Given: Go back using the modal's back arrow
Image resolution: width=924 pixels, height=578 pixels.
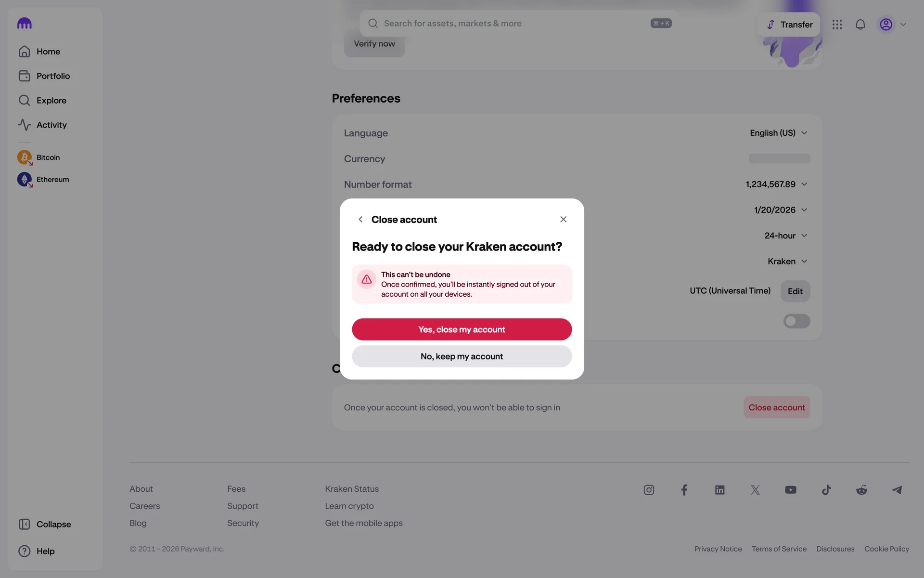Looking at the screenshot, I should tap(360, 220).
